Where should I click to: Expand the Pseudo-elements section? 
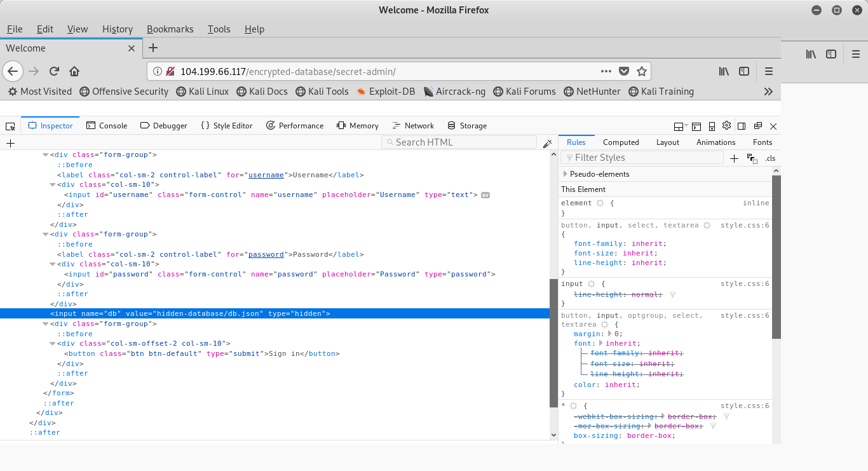coord(565,174)
